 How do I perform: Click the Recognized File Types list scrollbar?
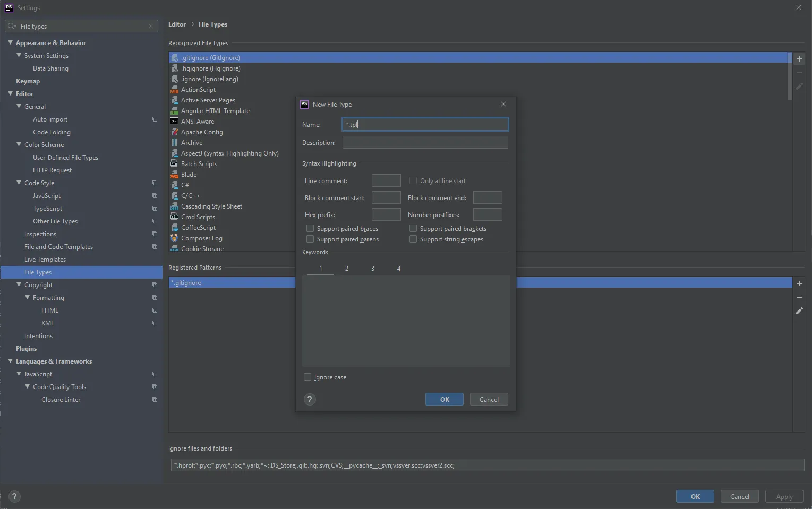(x=789, y=76)
